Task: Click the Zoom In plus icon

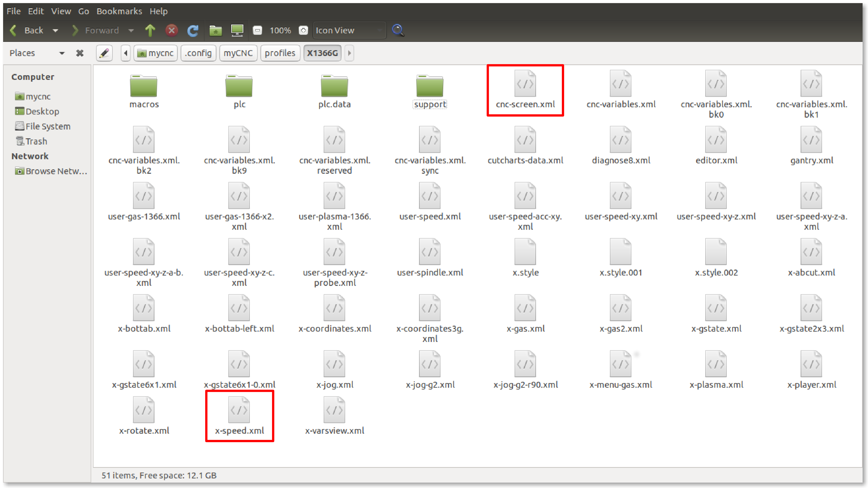Action: coord(303,30)
